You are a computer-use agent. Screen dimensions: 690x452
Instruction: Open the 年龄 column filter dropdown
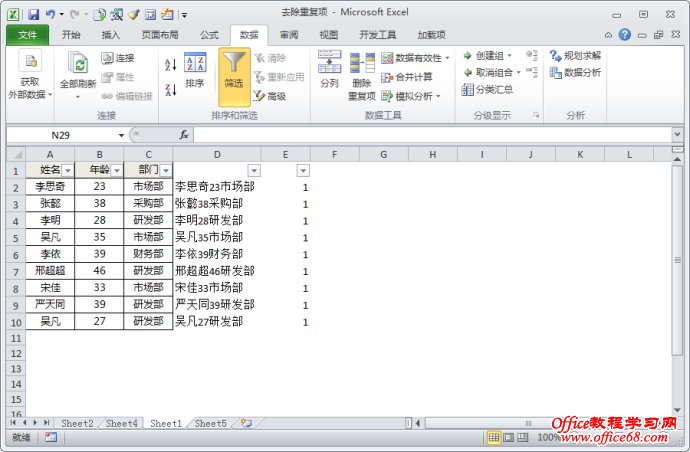click(x=117, y=170)
